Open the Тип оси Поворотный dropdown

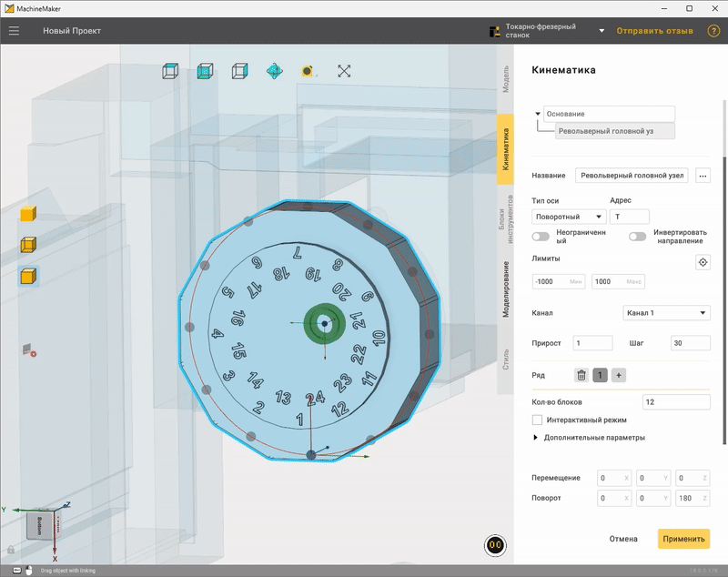(569, 217)
